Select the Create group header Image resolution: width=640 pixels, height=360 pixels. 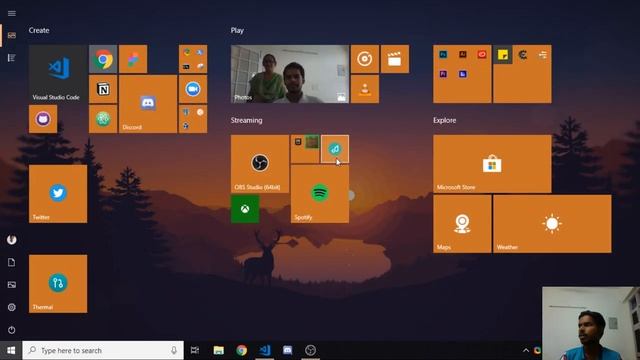(x=39, y=30)
